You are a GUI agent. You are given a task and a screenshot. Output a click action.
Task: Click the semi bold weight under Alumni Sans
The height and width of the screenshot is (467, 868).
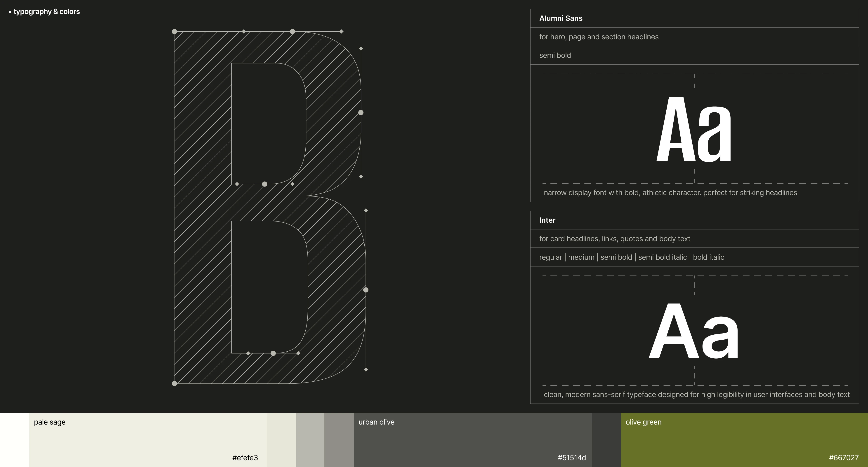click(555, 55)
